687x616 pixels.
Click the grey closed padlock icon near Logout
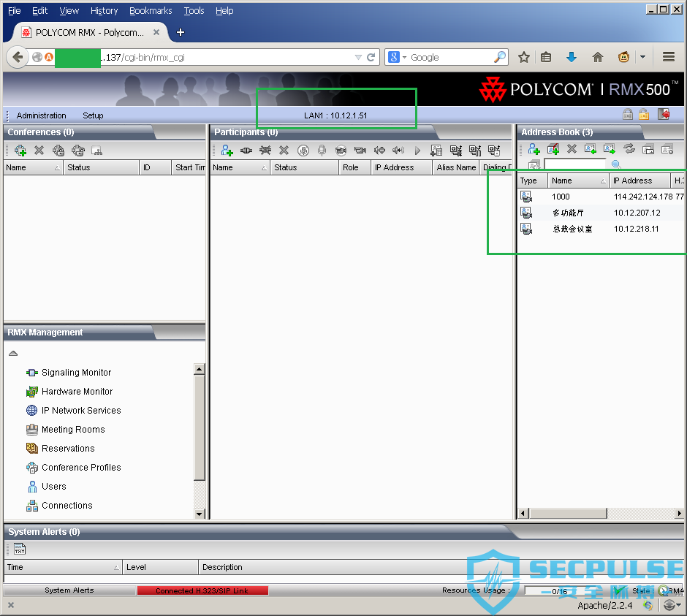(628, 115)
